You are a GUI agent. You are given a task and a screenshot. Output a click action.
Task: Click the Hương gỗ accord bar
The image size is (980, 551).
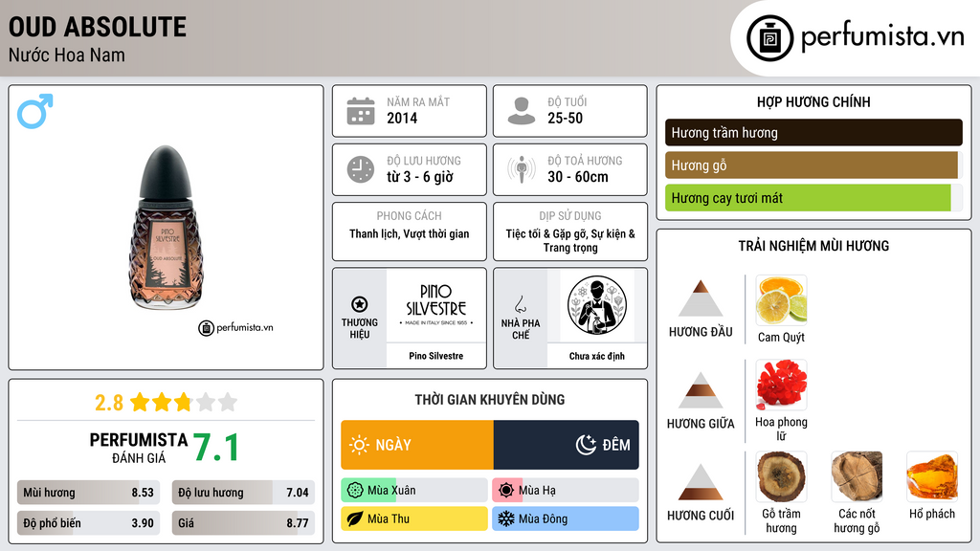click(813, 165)
